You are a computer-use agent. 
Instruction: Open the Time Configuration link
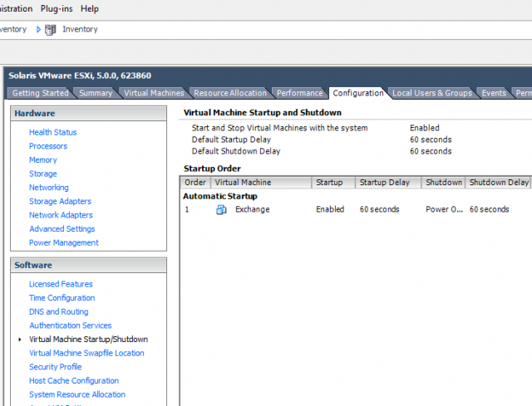click(62, 298)
